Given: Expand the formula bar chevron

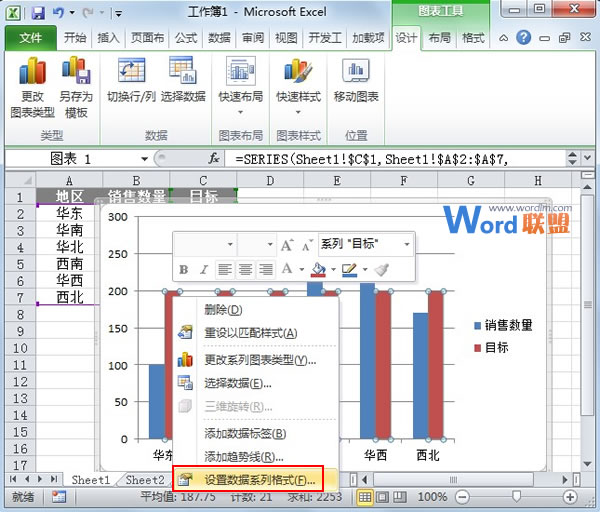Looking at the screenshot, I should click(x=587, y=158).
